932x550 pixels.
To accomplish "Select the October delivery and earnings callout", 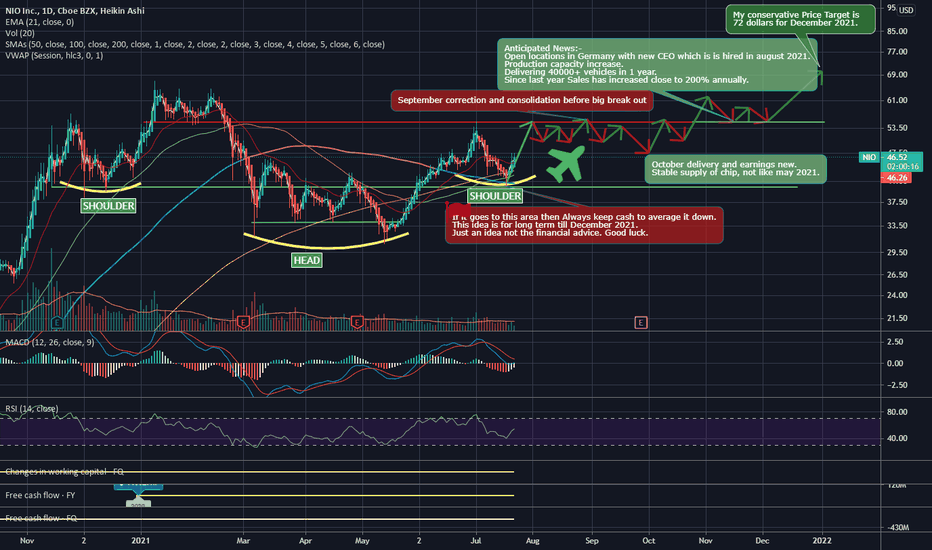I will [x=735, y=169].
